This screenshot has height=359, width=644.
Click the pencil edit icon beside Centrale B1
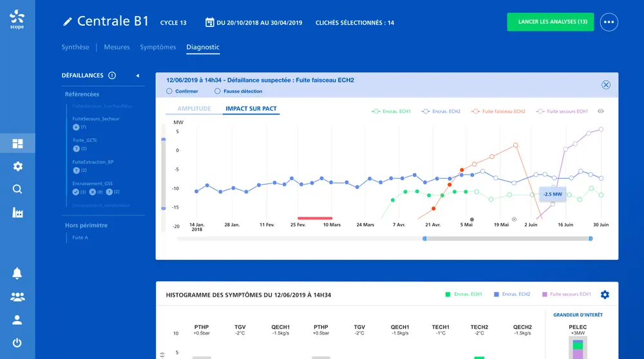pyautogui.click(x=68, y=22)
